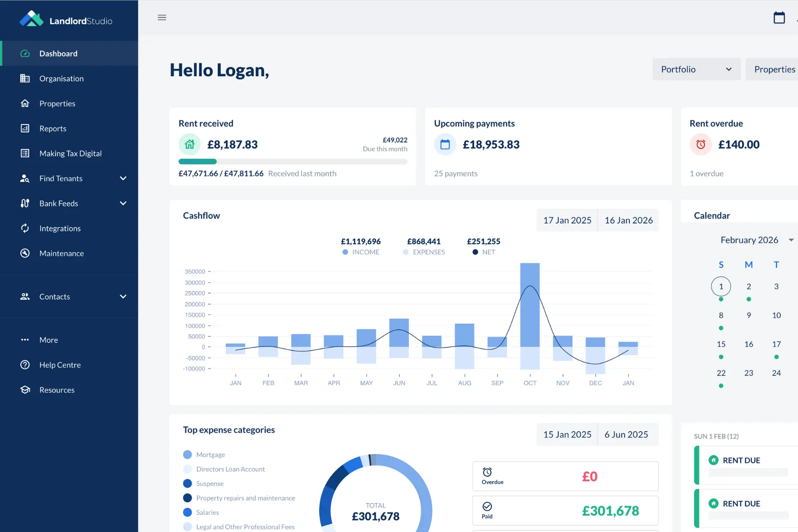The height and width of the screenshot is (532, 798).
Task: Click the Dashboard speedometer icon
Action: [x=25, y=54]
